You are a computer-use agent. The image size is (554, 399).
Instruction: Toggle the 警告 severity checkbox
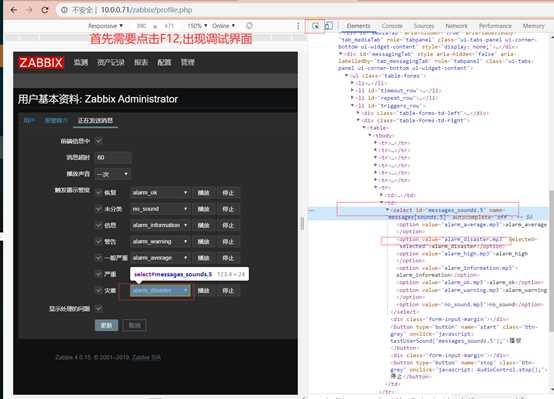[x=99, y=242]
